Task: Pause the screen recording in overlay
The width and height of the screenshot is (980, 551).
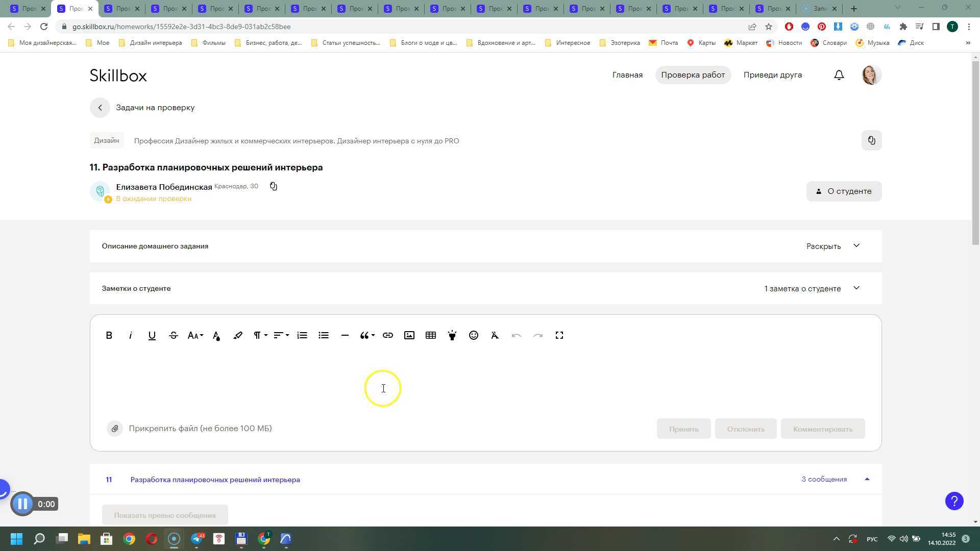Action: click(22, 504)
